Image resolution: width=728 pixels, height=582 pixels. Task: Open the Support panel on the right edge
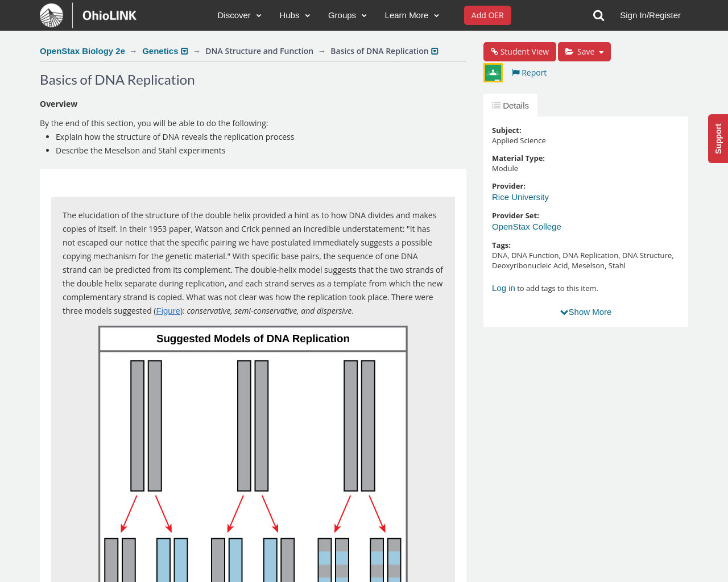click(x=718, y=139)
